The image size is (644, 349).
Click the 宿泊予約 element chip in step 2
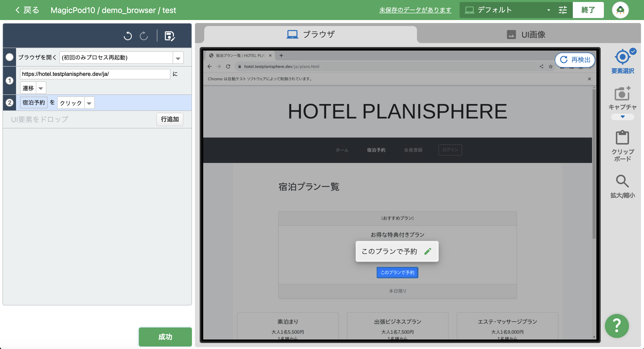pos(34,103)
